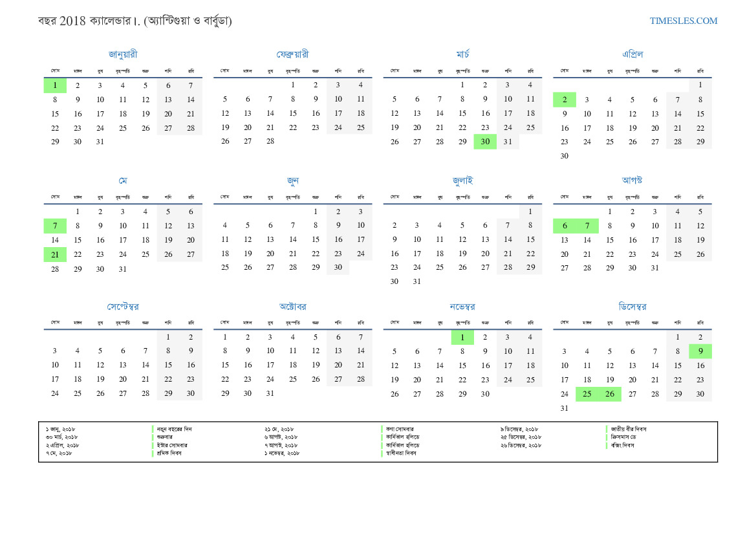Click July 31 in the calendar

(x=417, y=281)
